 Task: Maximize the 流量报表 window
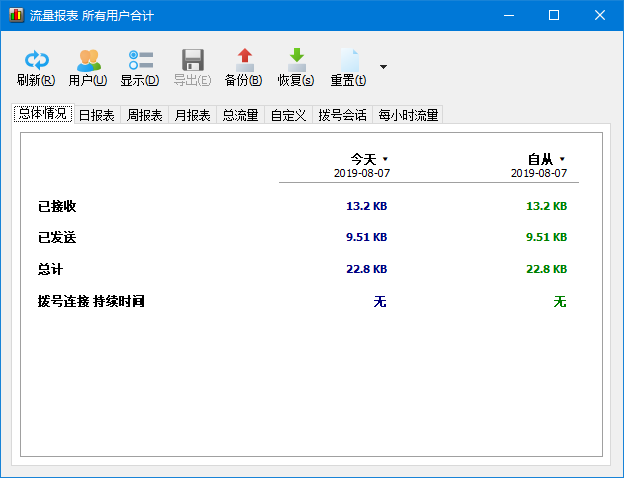(554, 16)
